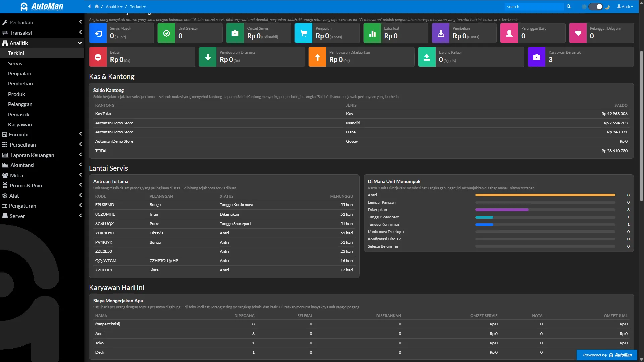Open the Analitik breadcrumb dropdown

114,7
